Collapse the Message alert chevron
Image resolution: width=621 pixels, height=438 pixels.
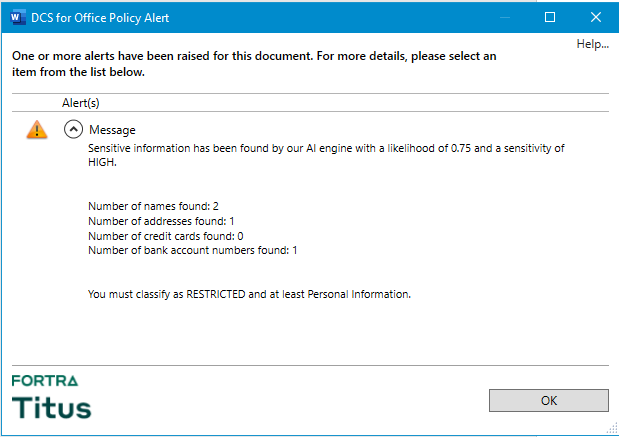tap(73, 129)
